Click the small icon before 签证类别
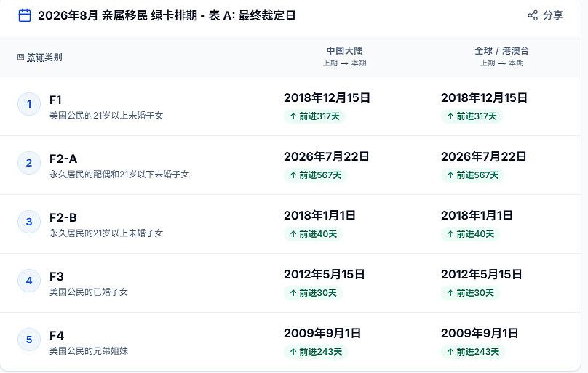This screenshot has height=373, width=588. point(20,57)
